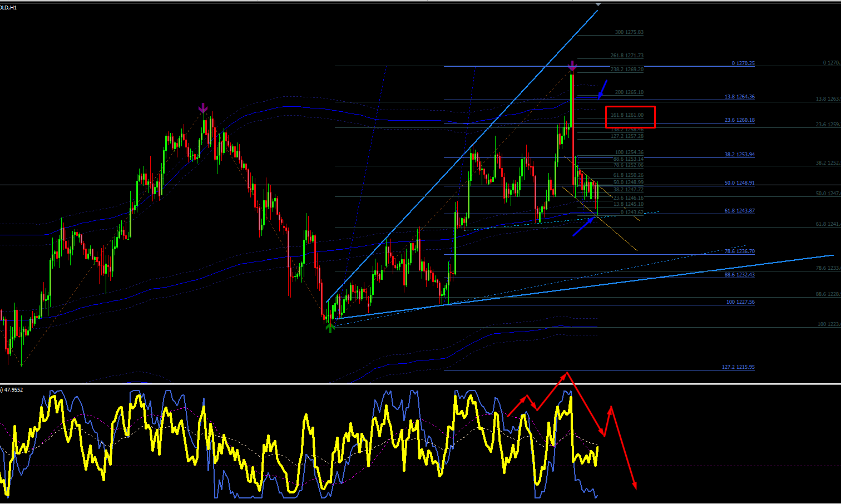Select the Fibonacci label 100 1254.36
Screen dimensions: 841x504
629,152
